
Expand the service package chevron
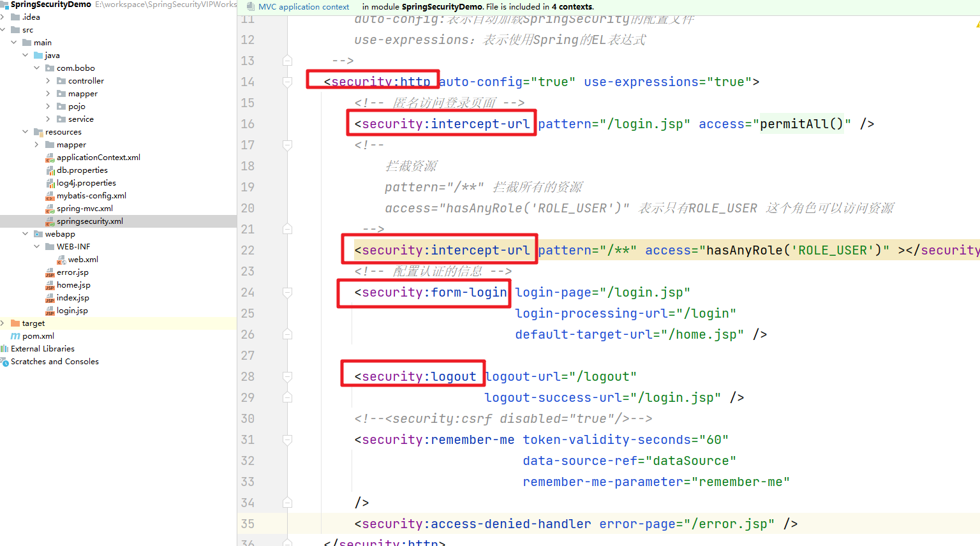(48, 119)
